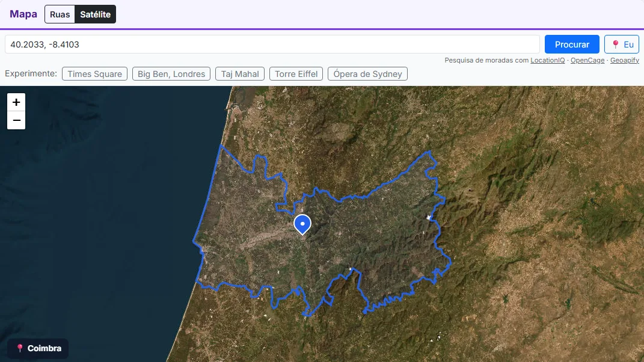
Task: Zoom out of the map
Action: coord(16,120)
